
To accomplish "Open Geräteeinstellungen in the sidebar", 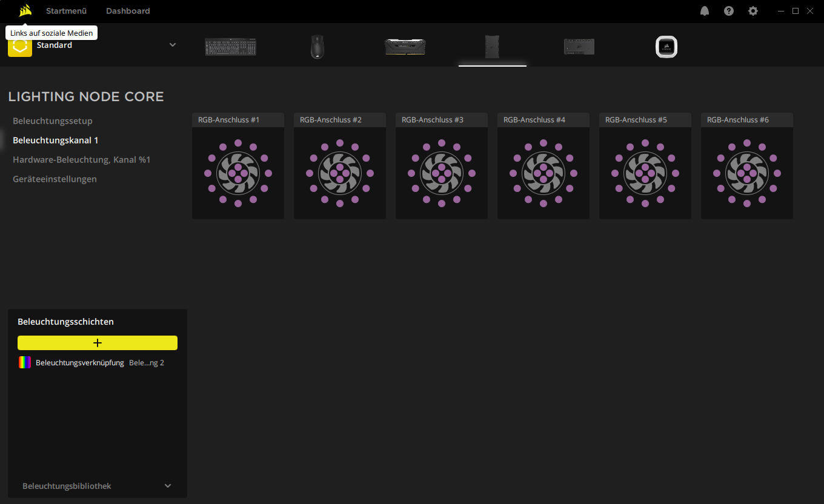I will pyautogui.click(x=55, y=179).
